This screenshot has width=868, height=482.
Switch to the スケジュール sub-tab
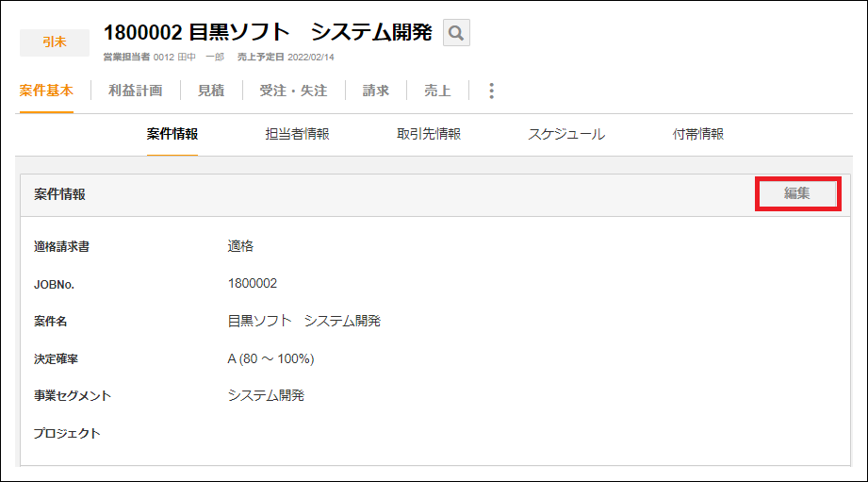pos(566,134)
